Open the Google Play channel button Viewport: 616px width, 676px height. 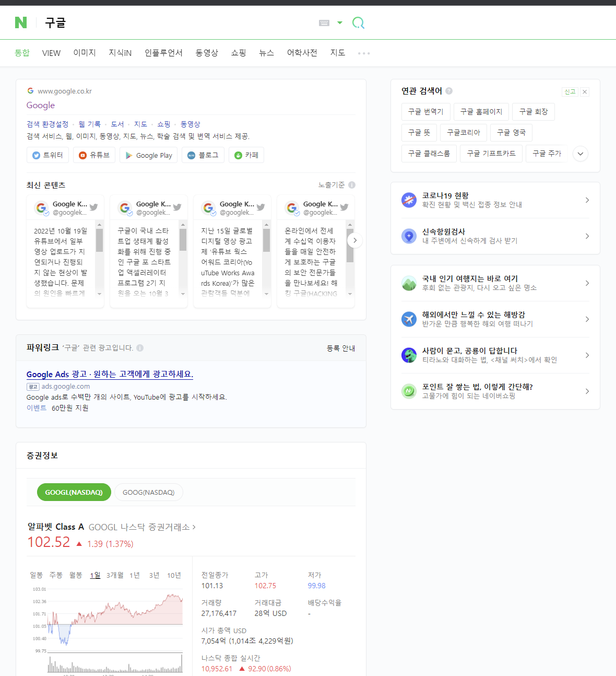[x=149, y=155]
